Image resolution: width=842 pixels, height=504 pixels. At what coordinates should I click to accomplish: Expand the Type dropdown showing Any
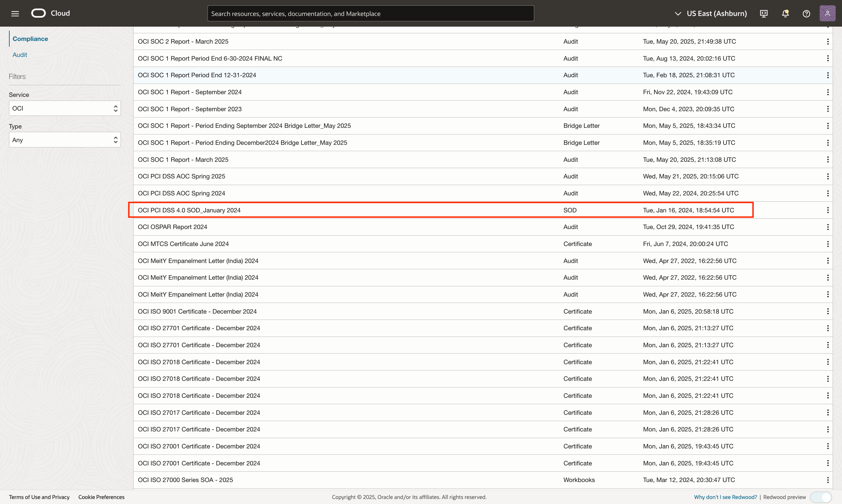(x=65, y=140)
